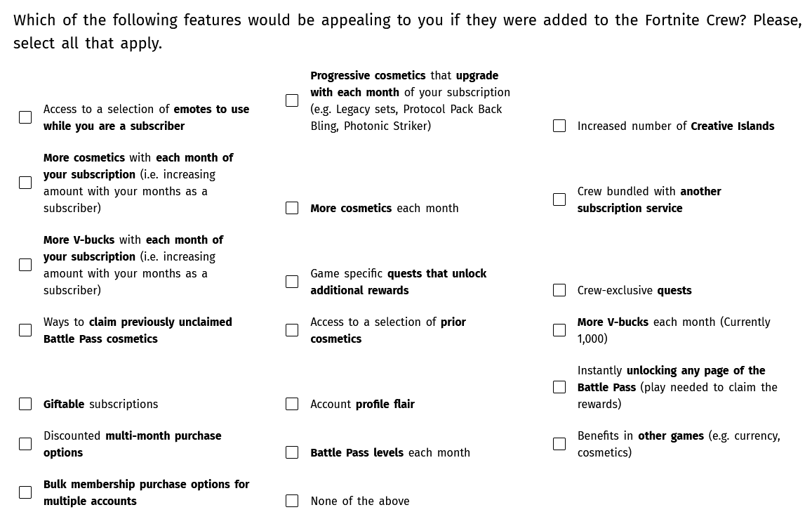Select Increased number of Creative Islands
Image resolution: width=812 pixels, height=531 pixels.
click(559, 126)
